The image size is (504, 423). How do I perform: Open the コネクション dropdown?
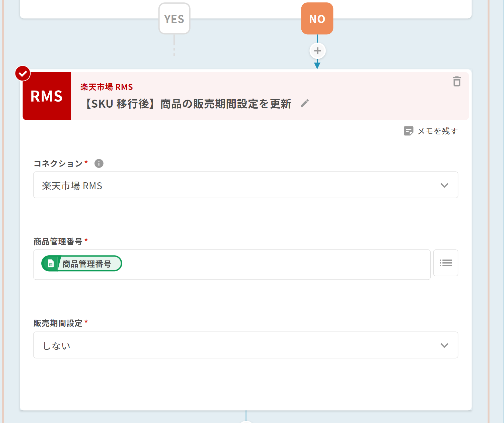click(245, 185)
